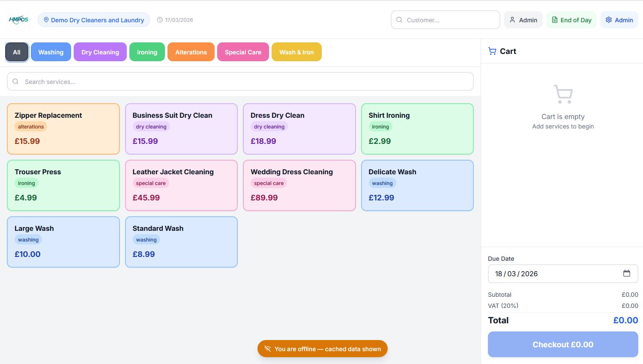Choose the Wash & Iron tab
Screen dimensions: 643x364
point(296,52)
